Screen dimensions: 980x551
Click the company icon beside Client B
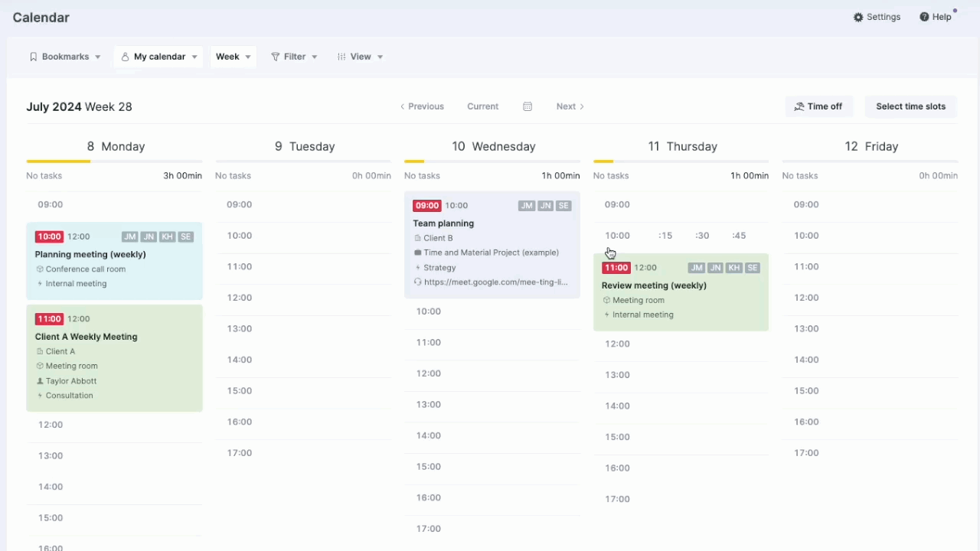tap(417, 238)
